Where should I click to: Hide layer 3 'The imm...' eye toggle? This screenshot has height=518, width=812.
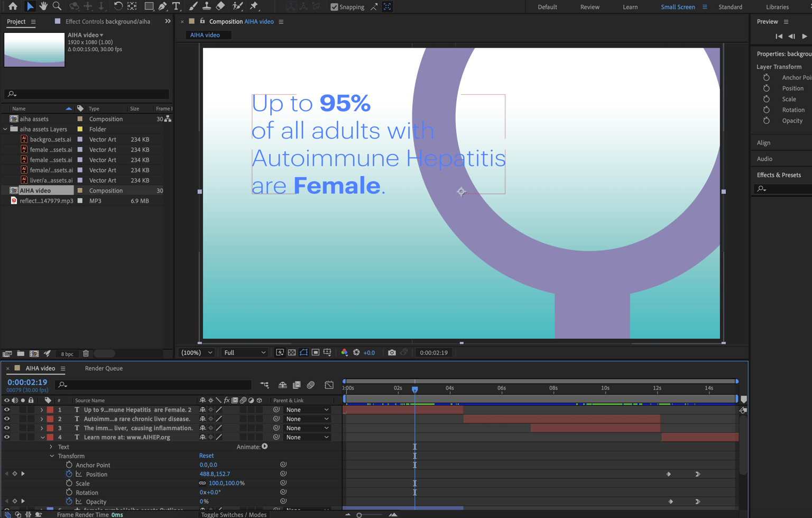tap(7, 428)
